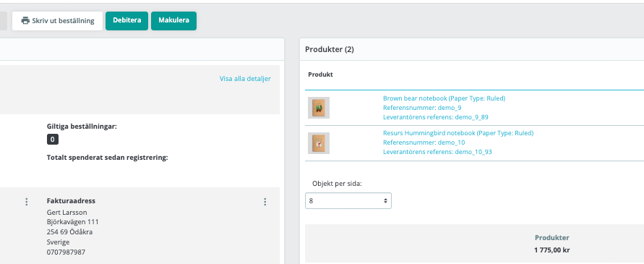Image resolution: width=644 pixels, height=264 pixels.
Task: Open the Objekt per sida dropdown
Action: click(x=348, y=200)
